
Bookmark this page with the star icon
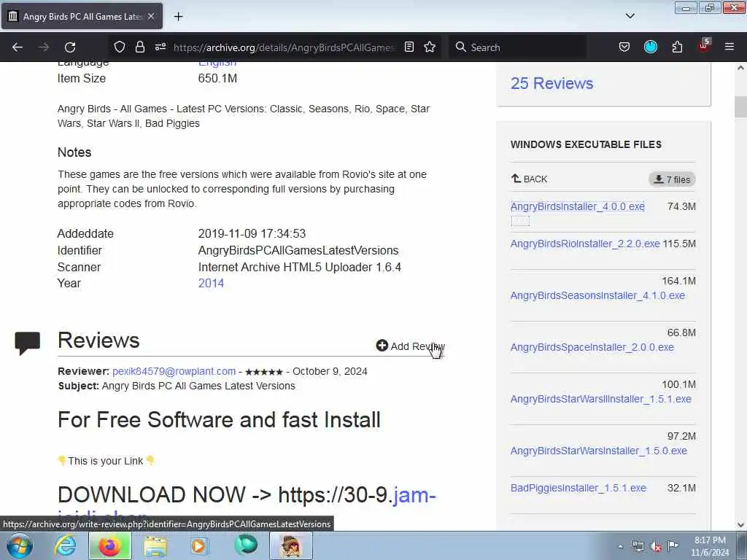click(430, 47)
